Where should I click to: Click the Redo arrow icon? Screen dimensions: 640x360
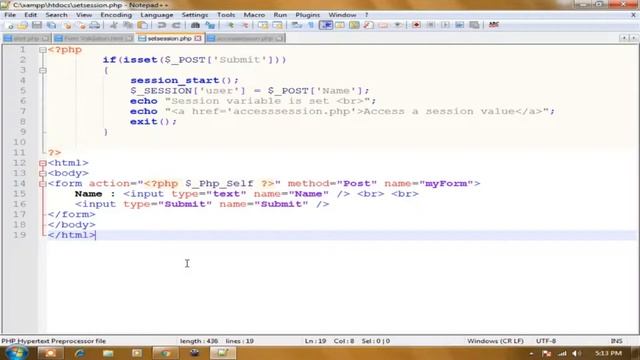176,25
